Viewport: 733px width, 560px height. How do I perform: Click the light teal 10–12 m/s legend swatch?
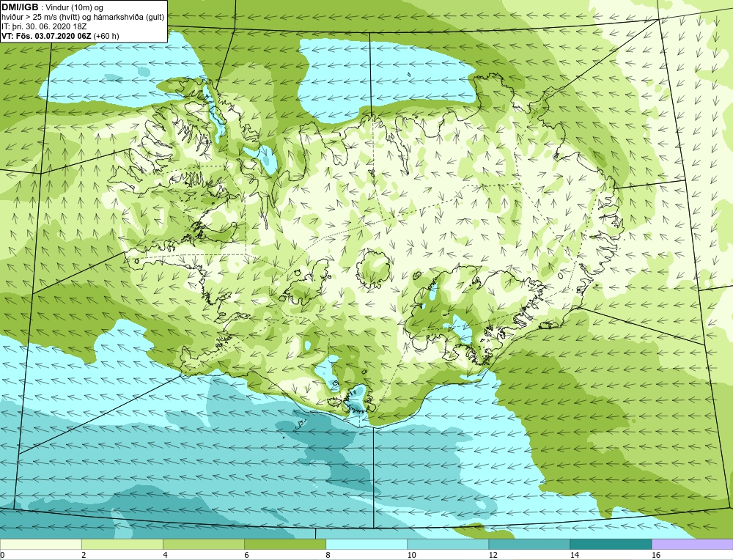click(447, 544)
